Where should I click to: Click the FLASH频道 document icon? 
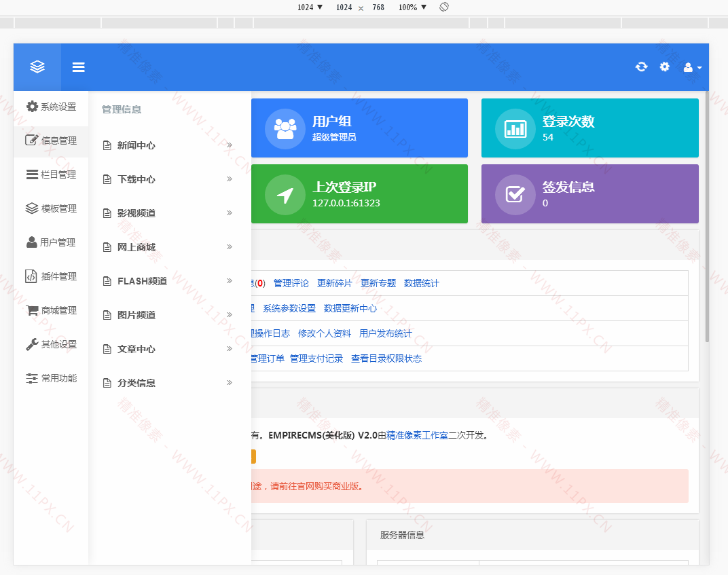pyautogui.click(x=107, y=281)
